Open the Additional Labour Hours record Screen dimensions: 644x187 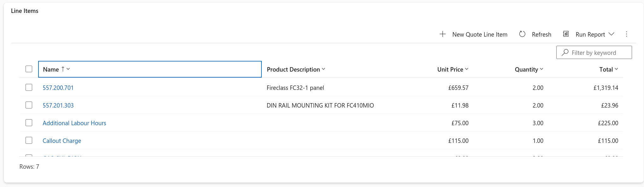74,123
